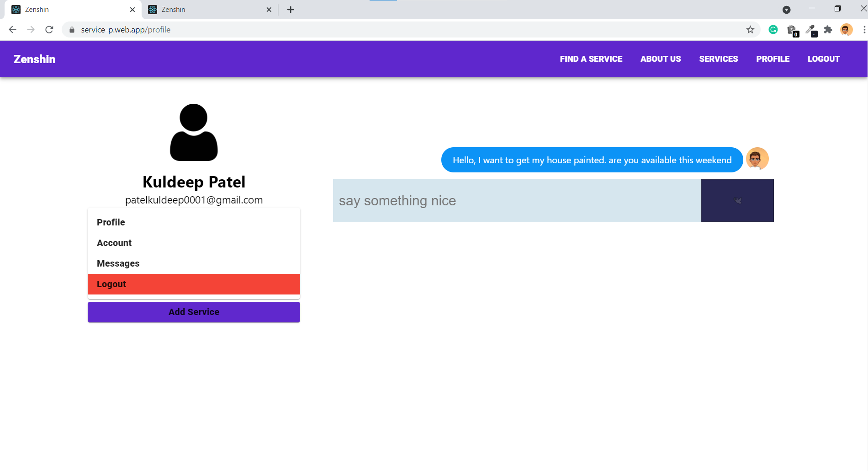
Task: Open Profile from the top navbar
Action: pyautogui.click(x=773, y=59)
